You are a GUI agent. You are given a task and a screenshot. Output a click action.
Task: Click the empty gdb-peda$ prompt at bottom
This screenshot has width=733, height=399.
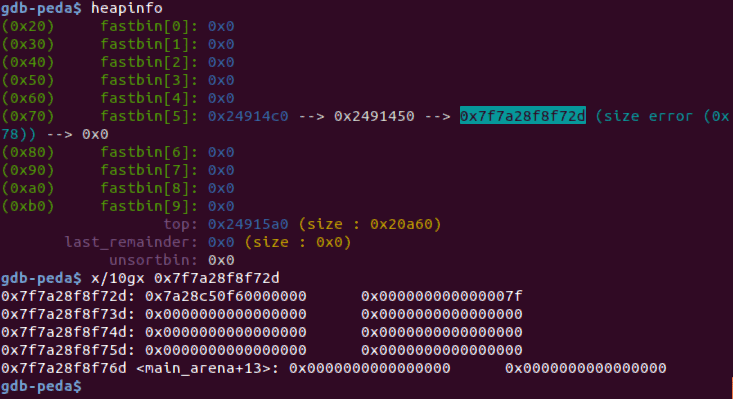click(x=41, y=386)
